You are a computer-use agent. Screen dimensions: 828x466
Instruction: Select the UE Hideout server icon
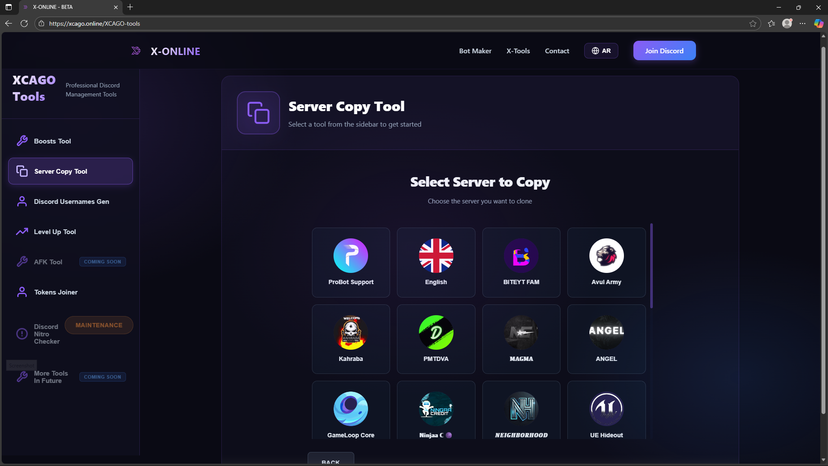click(606, 409)
